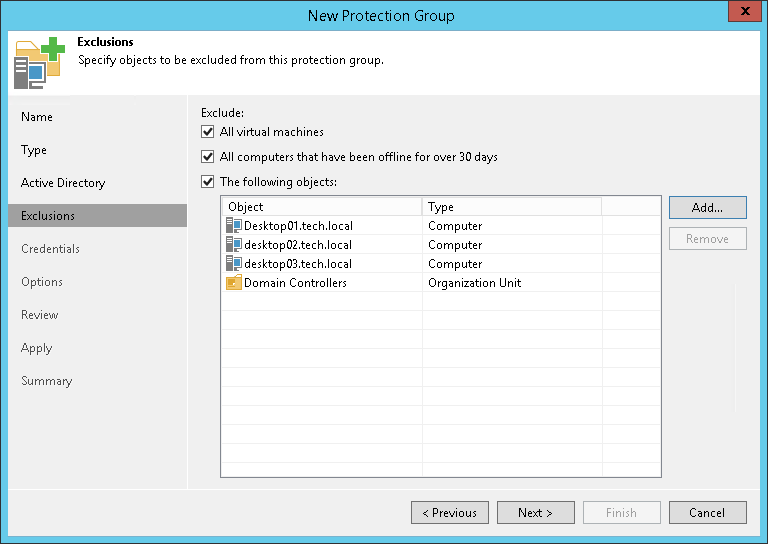Toggle offline over 30 days exclusion checkbox

tap(208, 157)
